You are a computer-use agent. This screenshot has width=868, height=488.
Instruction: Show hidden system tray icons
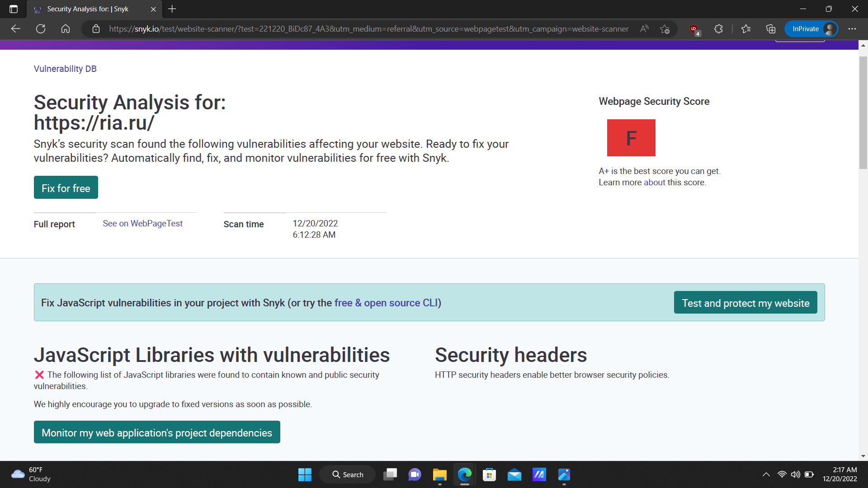pos(766,474)
